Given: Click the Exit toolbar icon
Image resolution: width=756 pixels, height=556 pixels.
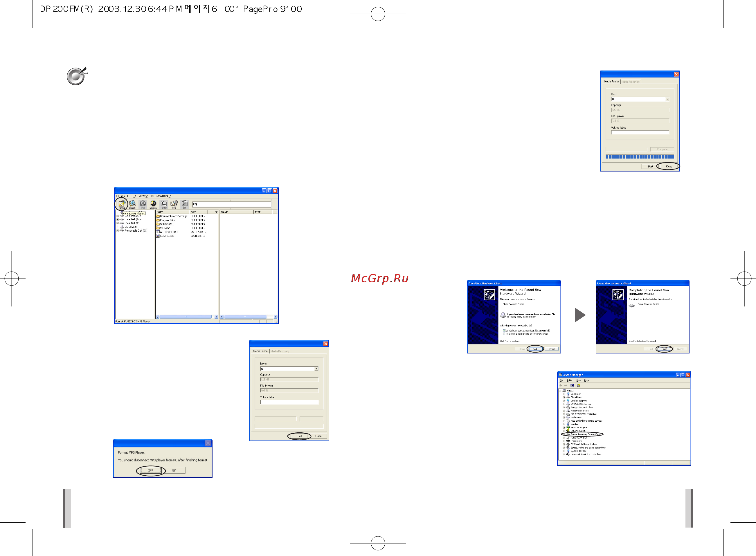Looking at the screenshot, I should 185,204.
